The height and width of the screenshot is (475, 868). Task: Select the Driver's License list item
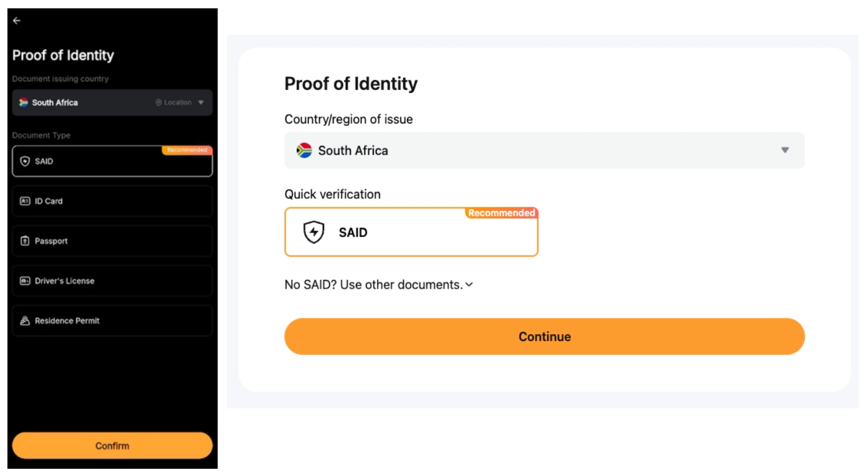[112, 281]
